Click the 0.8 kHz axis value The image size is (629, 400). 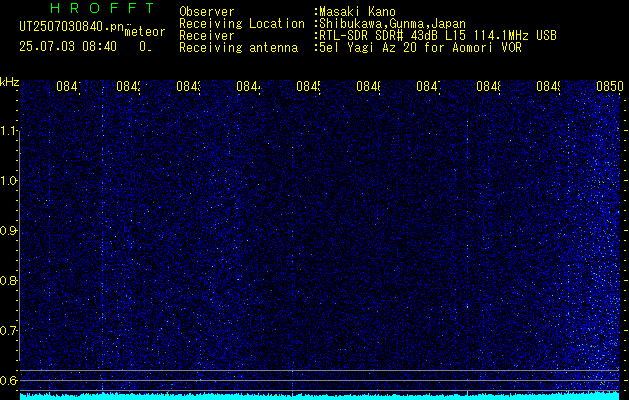click(9, 280)
